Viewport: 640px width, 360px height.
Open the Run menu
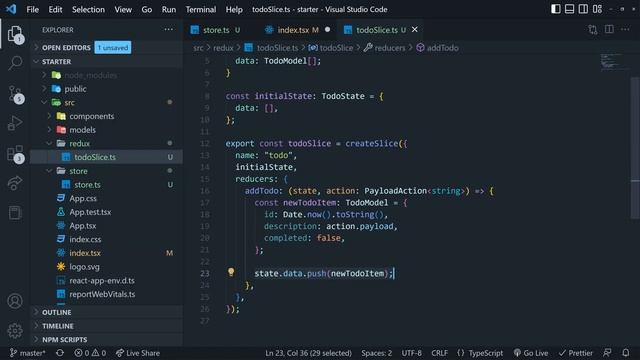point(169,9)
